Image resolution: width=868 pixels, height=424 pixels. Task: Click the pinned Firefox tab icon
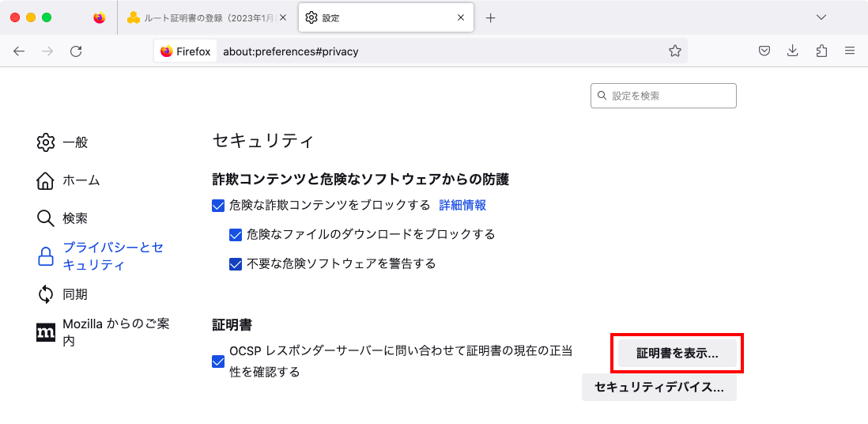99,17
